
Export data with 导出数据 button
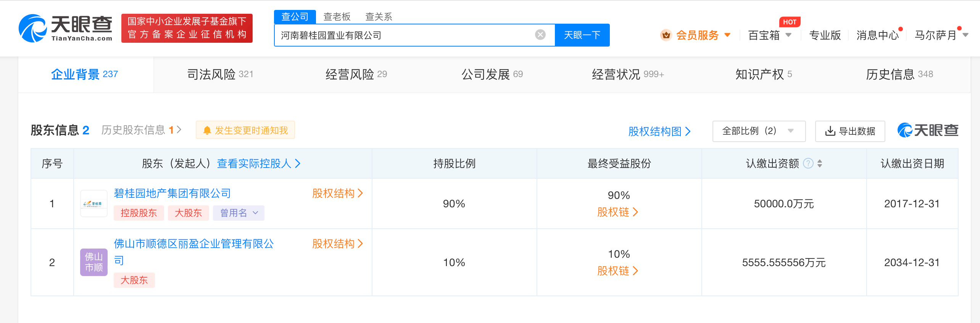(x=850, y=131)
